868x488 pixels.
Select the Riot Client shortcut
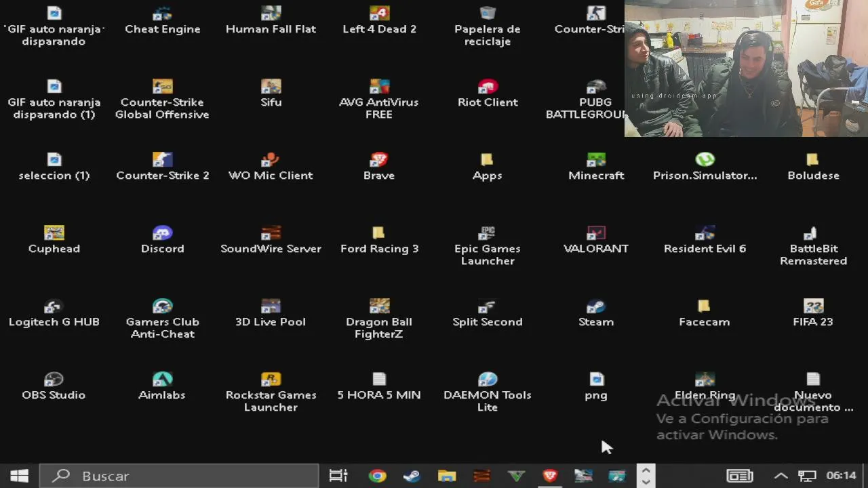pyautogui.click(x=488, y=94)
